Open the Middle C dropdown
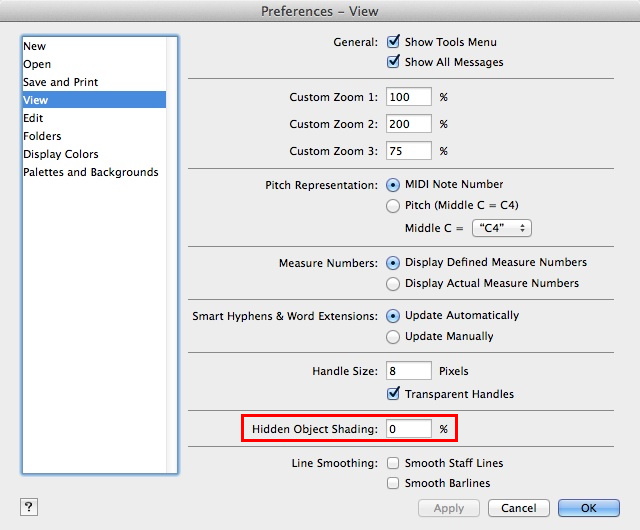Viewport: 640px width, 530px height. 501,228
